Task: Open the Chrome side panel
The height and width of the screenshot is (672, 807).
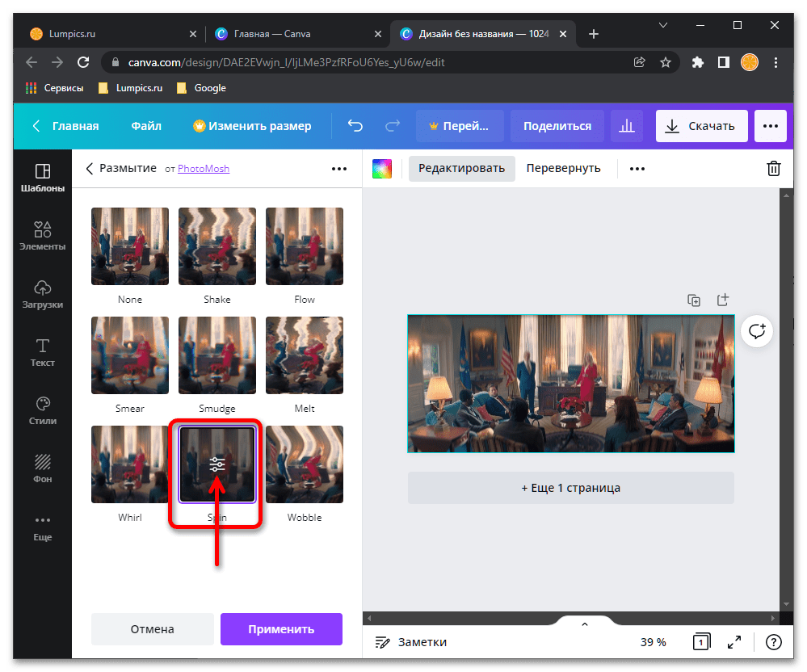Action: [724, 62]
